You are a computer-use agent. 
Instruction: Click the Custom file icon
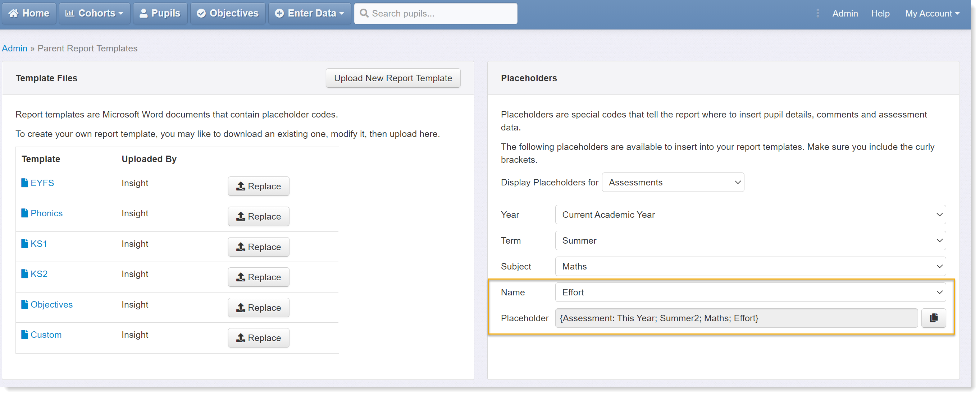click(x=25, y=335)
